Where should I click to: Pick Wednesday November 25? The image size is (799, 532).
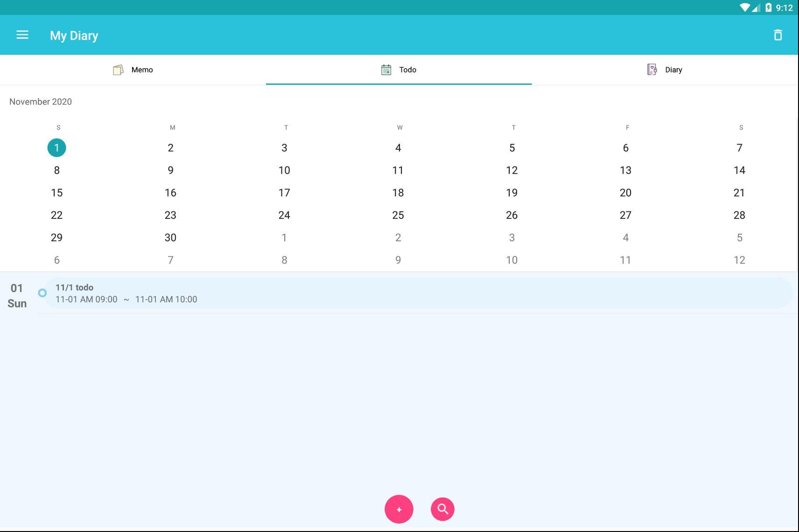pyautogui.click(x=398, y=215)
